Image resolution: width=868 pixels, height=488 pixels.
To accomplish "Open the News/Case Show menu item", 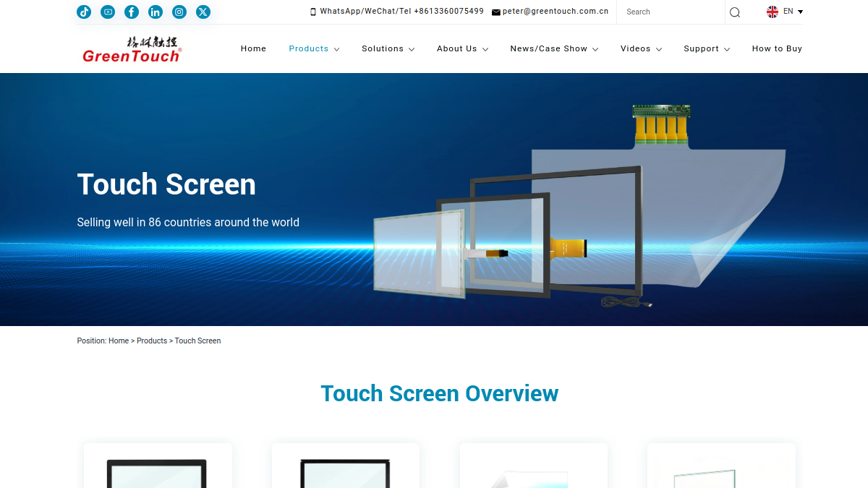I will [x=549, y=48].
